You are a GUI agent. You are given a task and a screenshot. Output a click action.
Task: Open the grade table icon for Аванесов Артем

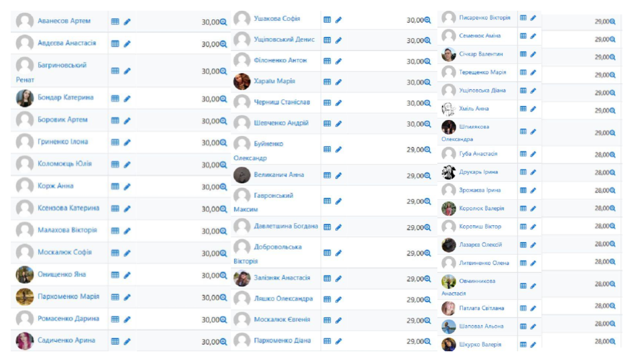[115, 21]
